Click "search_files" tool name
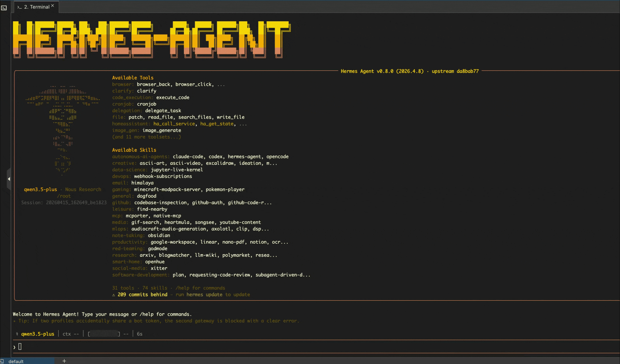Screen dimensions: 620x364 (195, 117)
